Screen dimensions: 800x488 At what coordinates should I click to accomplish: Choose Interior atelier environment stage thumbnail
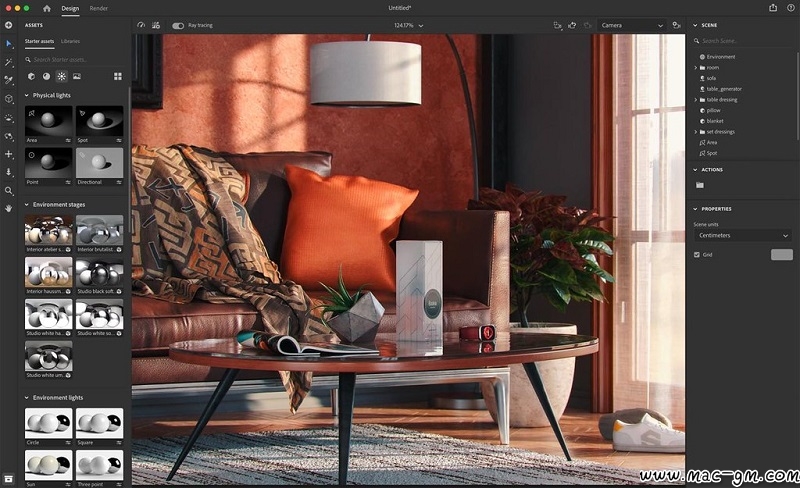click(48, 230)
